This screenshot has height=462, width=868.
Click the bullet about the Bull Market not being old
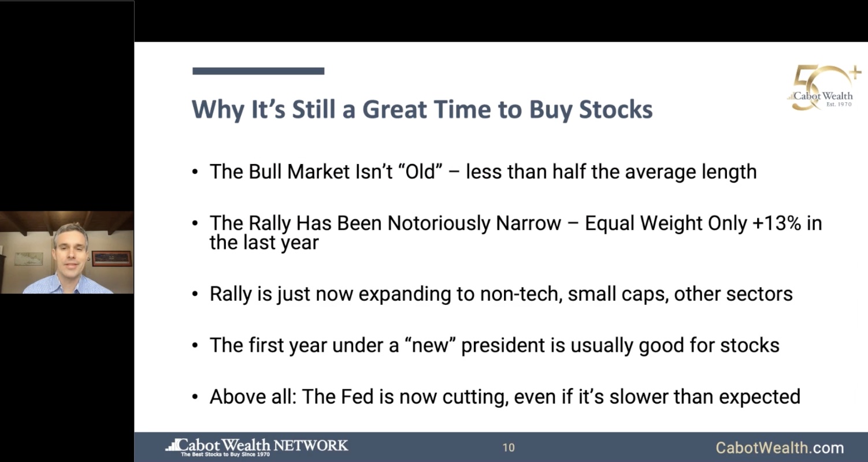click(x=483, y=172)
